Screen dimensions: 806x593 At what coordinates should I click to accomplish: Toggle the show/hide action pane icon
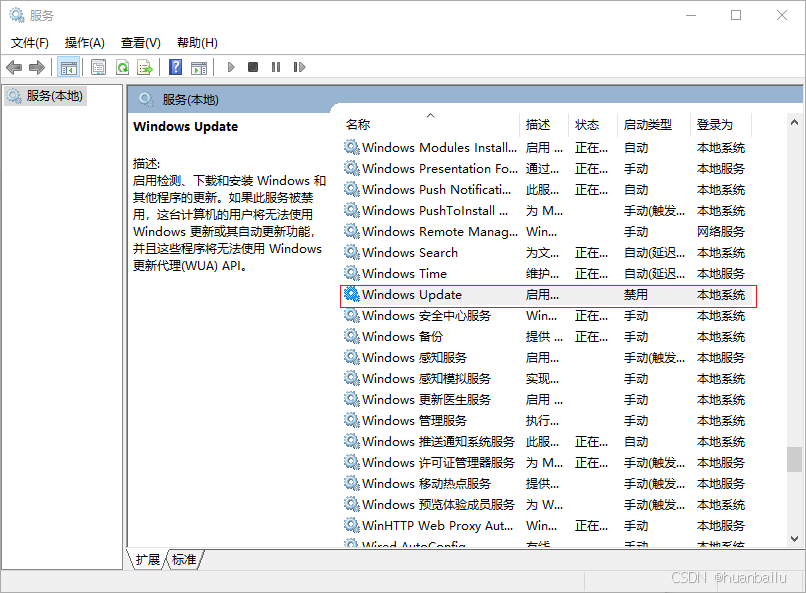click(199, 67)
